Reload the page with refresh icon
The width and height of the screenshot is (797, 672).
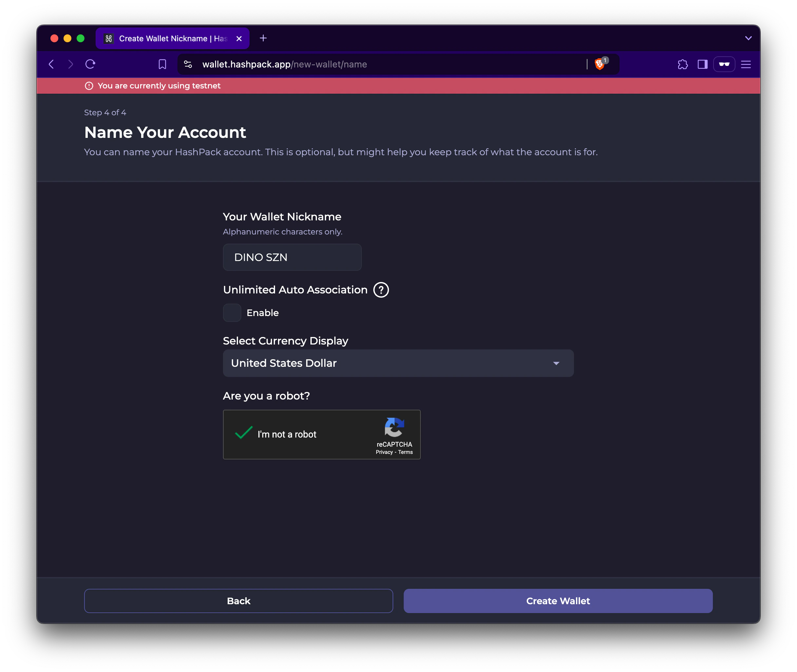tap(90, 65)
